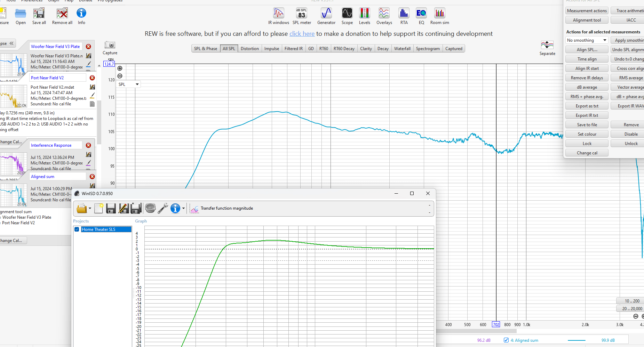Switch to the Spectrogram tab
This screenshot has width=644, height=347.
point(428,49)
